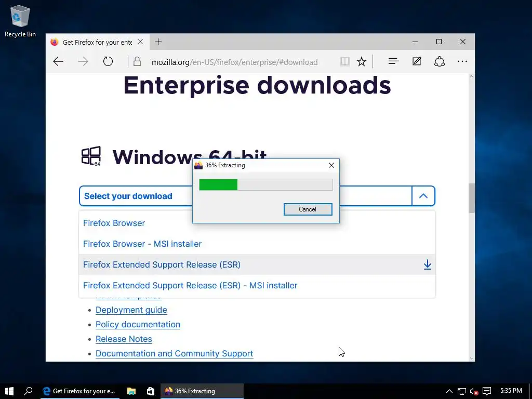Open a new tab with plus icon
Screen dimensions: 532x399
pyautogui.click(x=158, y=42)
